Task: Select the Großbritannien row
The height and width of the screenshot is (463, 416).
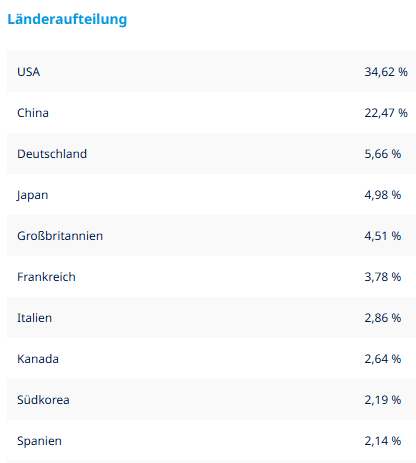Action: (x=211, y=236)
